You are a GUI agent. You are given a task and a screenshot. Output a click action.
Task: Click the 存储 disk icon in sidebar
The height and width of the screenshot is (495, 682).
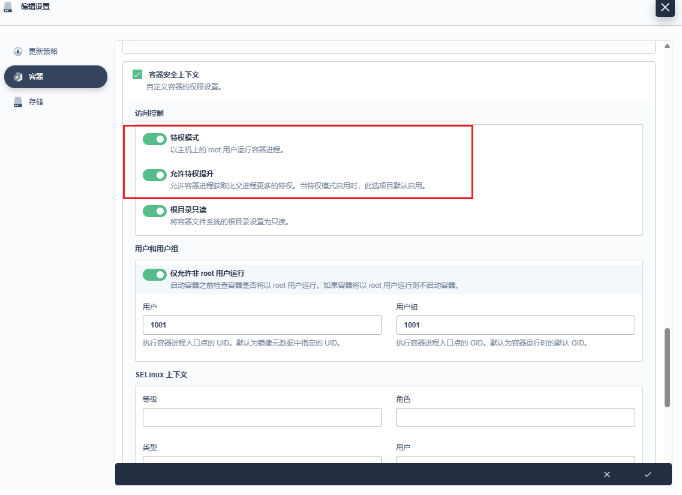tap(18, 102)
